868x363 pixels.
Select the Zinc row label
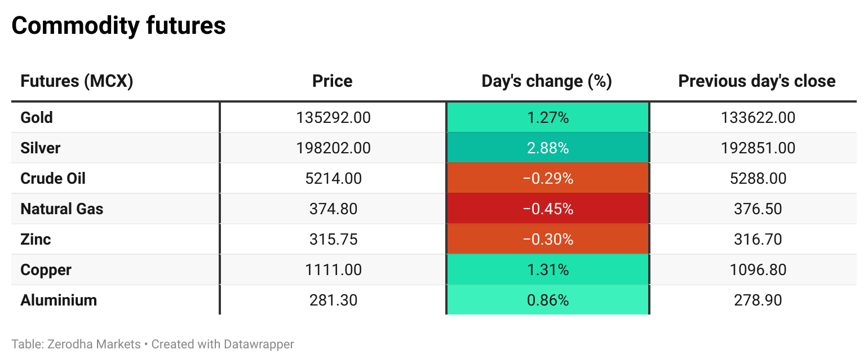coord(36,240)
